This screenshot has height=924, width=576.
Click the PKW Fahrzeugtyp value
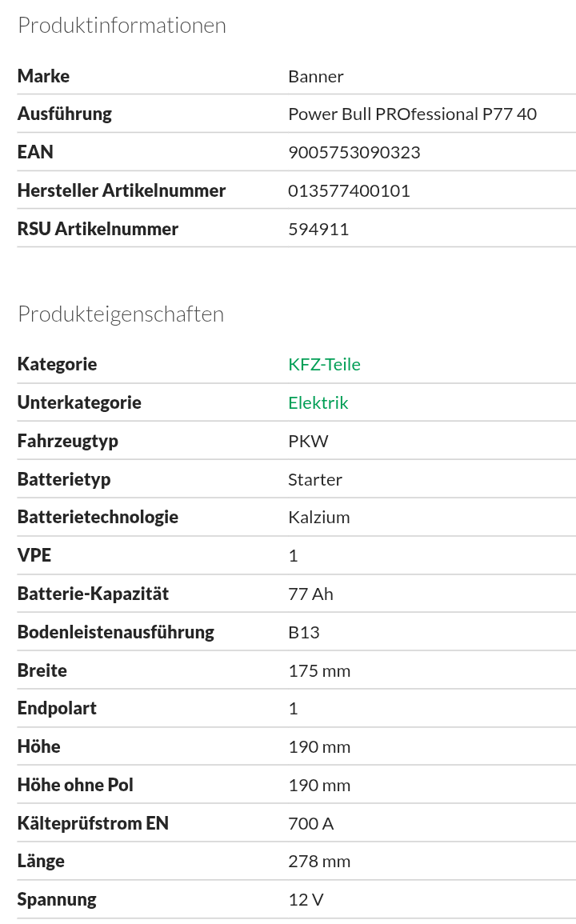point(308,441)
